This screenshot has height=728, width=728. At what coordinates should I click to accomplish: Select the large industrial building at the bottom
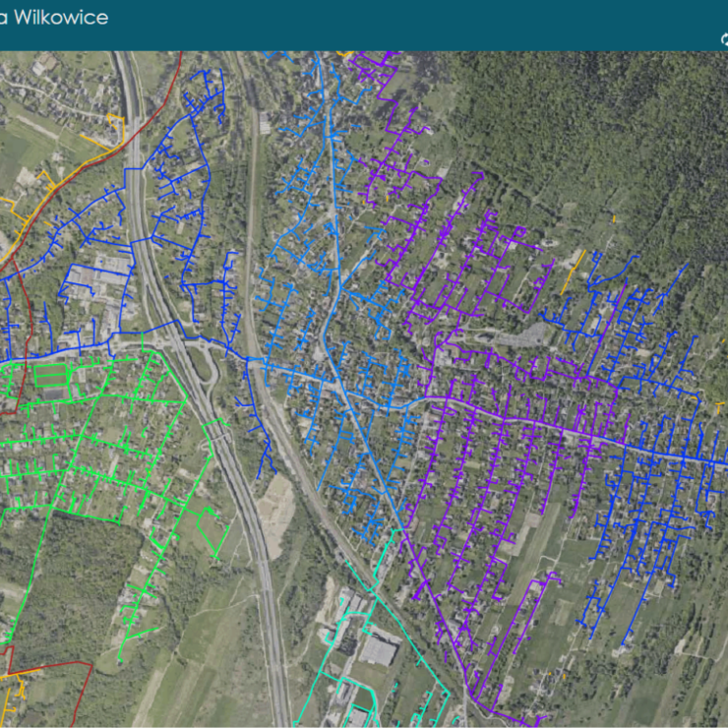coord(379,651)
